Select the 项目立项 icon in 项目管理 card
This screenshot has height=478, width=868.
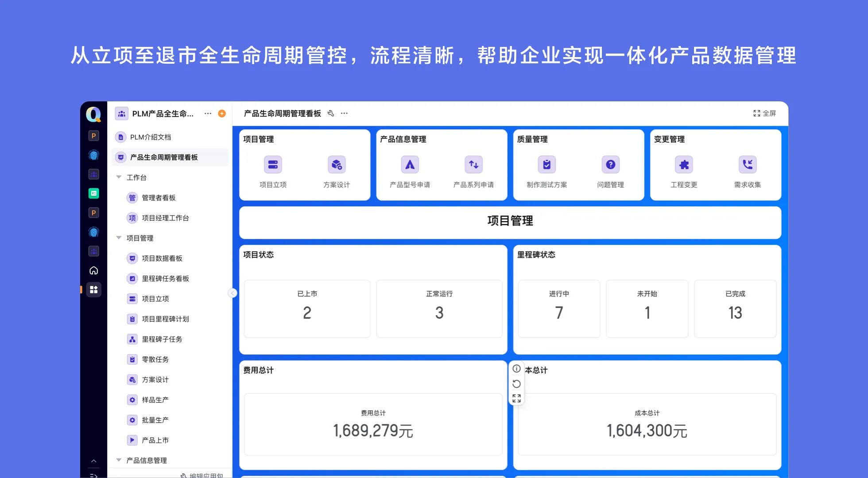click(x=273, y=164)
